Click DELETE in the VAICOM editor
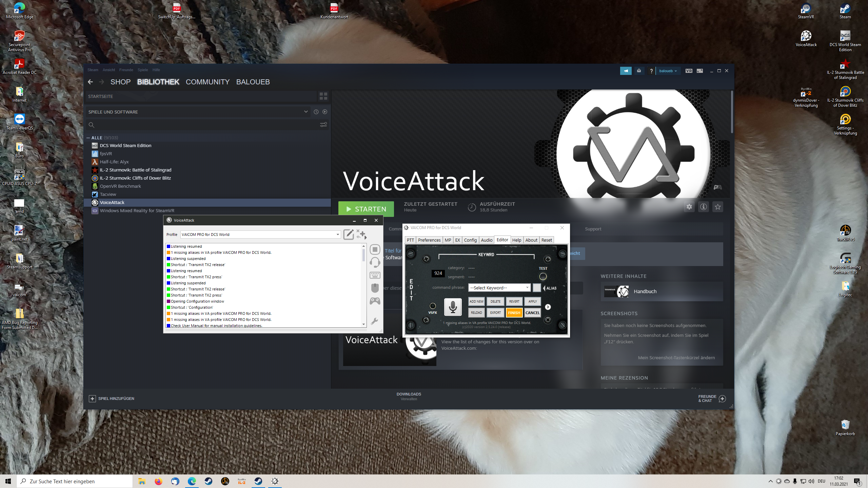Screen dimensions: 868x488 [x=495, y=301]
